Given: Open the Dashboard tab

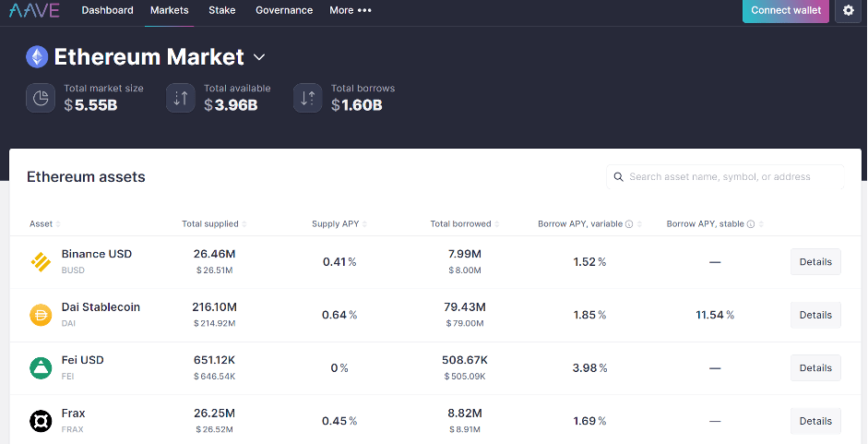Looking at the screenshot, I should pyautogui.click(x=107, y=10).
